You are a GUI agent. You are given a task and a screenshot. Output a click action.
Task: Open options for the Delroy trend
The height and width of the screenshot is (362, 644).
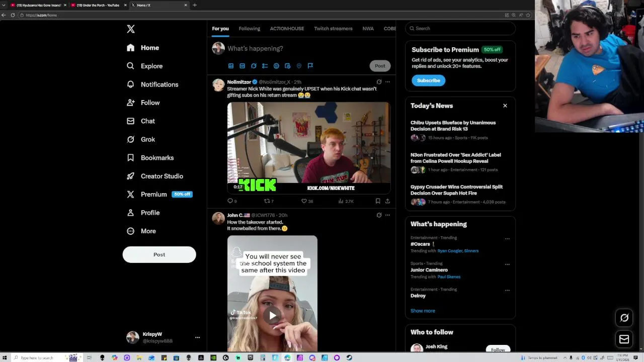507,291
